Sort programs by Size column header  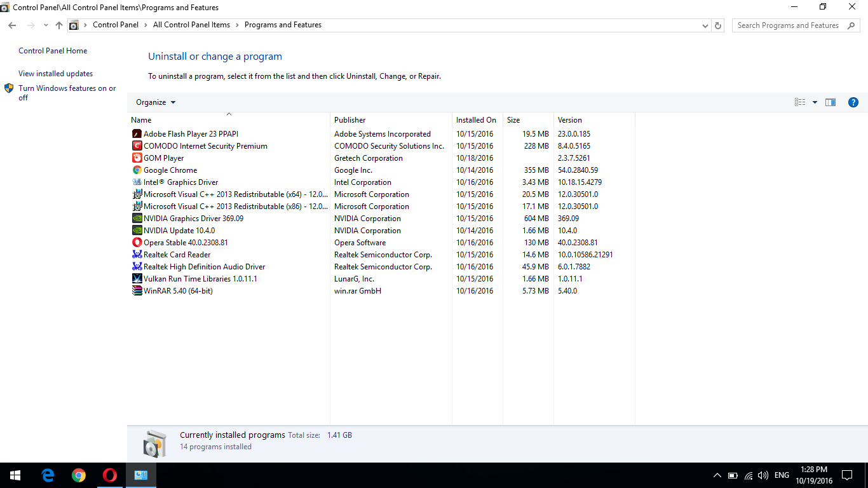tap(513, 120)
